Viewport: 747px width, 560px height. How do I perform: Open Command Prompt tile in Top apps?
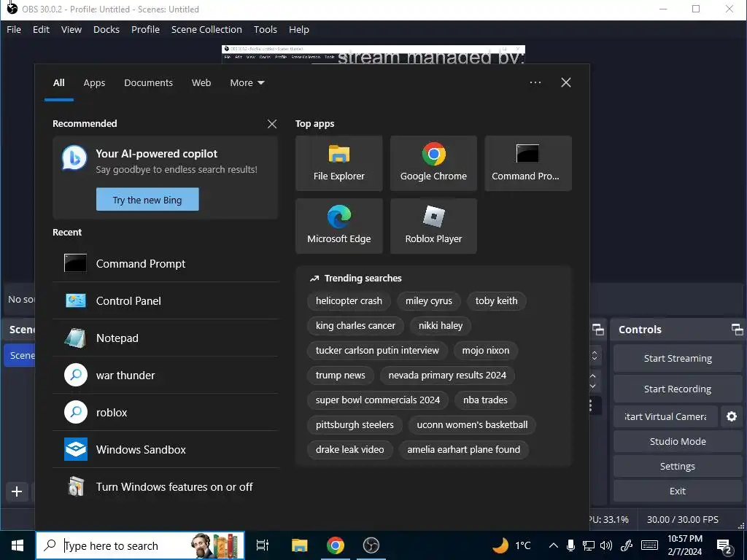click(528, 163)
